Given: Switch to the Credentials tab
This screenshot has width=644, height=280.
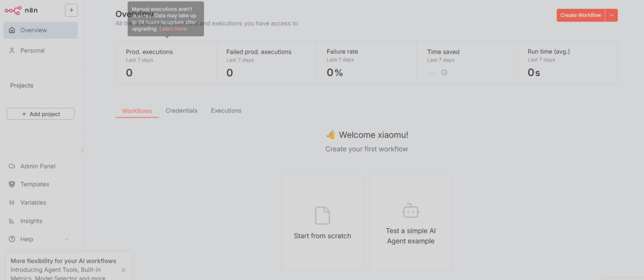Looking at the screenshot, I should 181,111.
